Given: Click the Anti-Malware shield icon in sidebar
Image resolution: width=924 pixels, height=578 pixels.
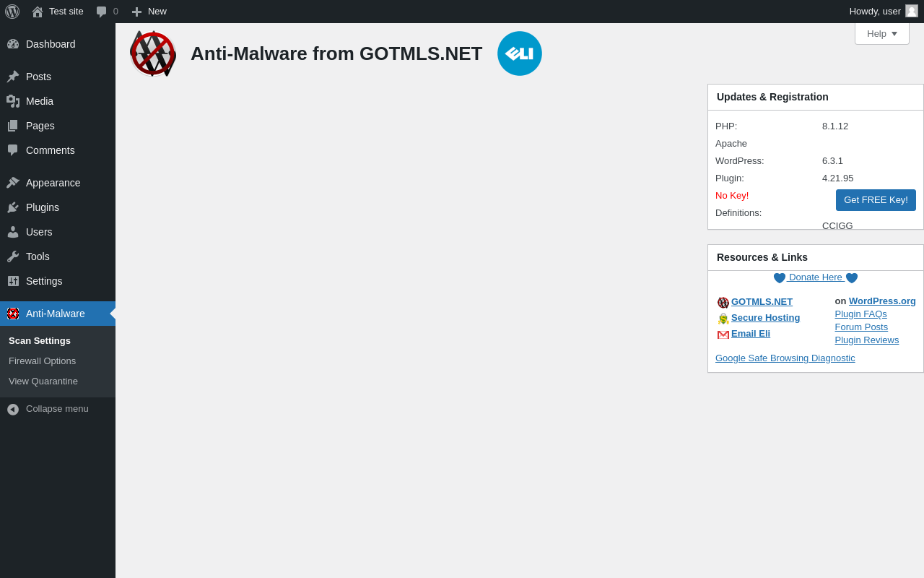Looking at the screenshot, I should click(x=13, y=314).
